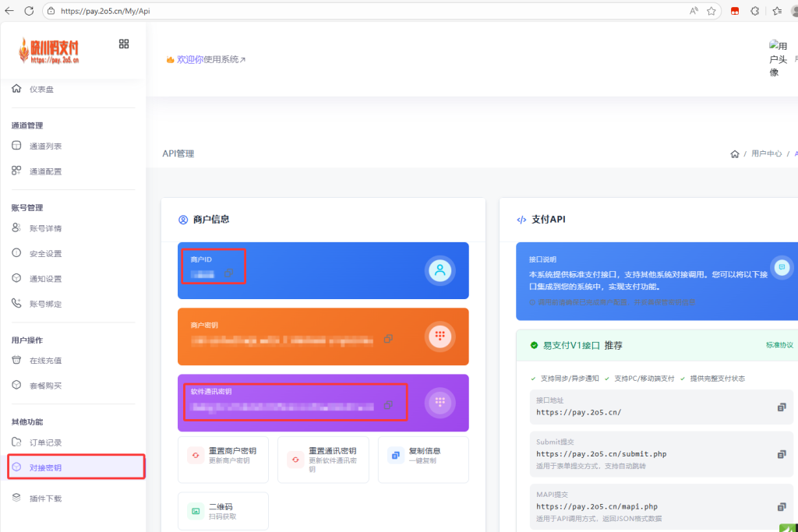Copy the software communication key
The height and width of the screenshot is (532, 798).
coord(387,406)
